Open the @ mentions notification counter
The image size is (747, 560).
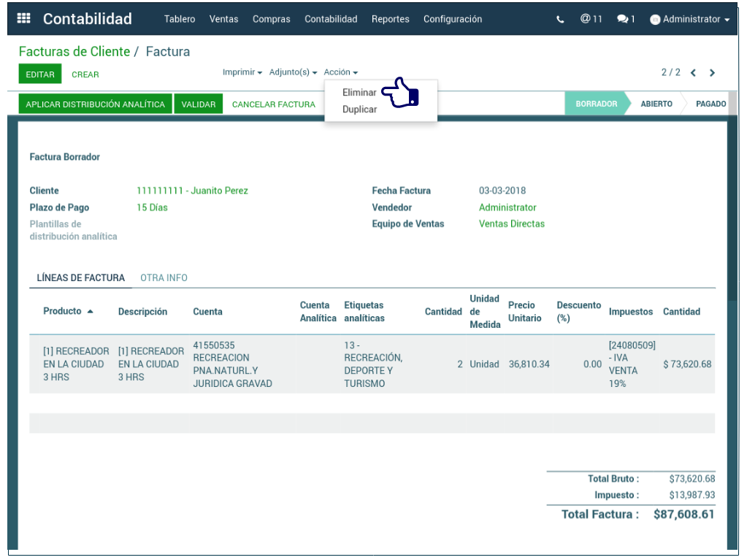point(591,19)
